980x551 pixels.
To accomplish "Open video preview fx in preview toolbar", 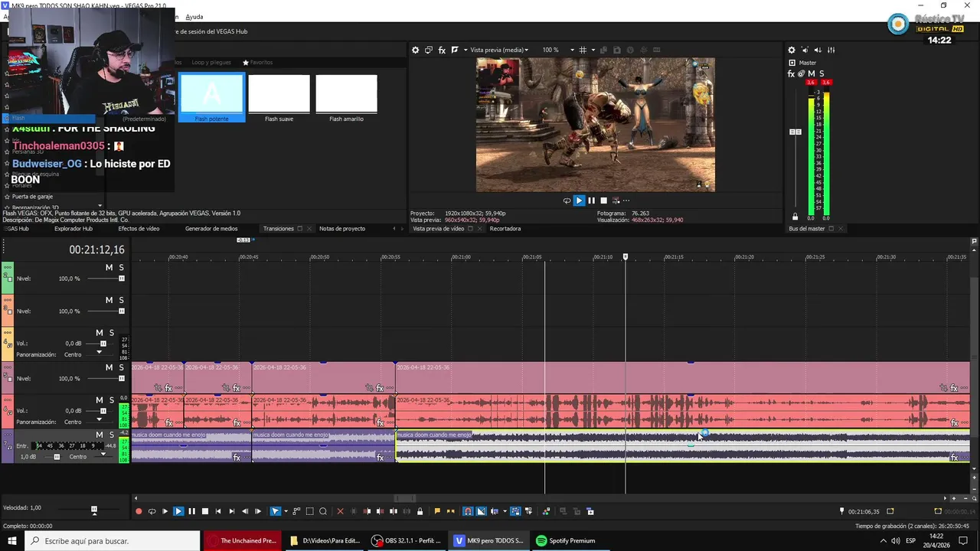I will coord(442,50).
